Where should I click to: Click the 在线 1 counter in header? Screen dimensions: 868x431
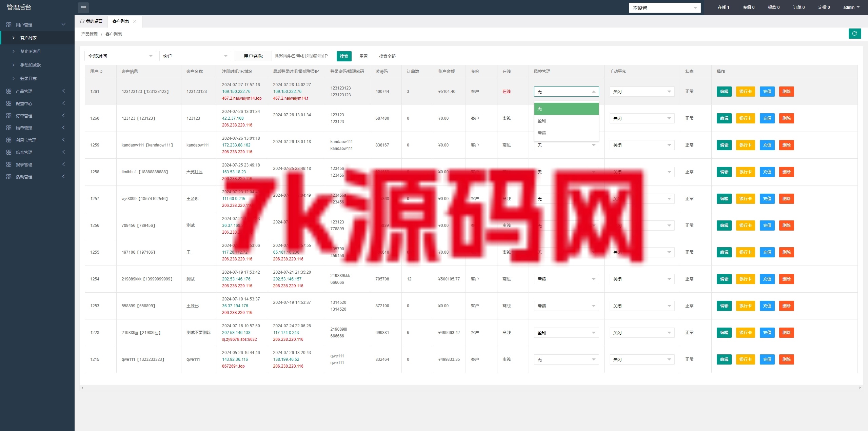[724, 7]
